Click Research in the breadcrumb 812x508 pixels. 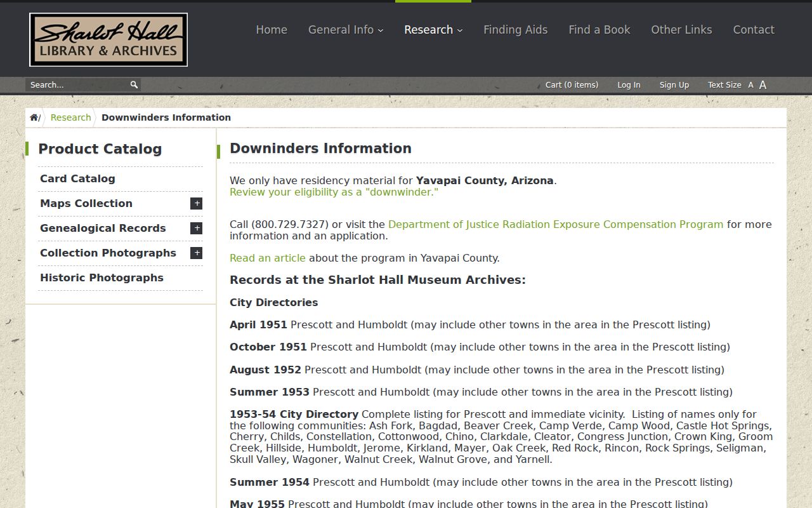click(70, 117)
